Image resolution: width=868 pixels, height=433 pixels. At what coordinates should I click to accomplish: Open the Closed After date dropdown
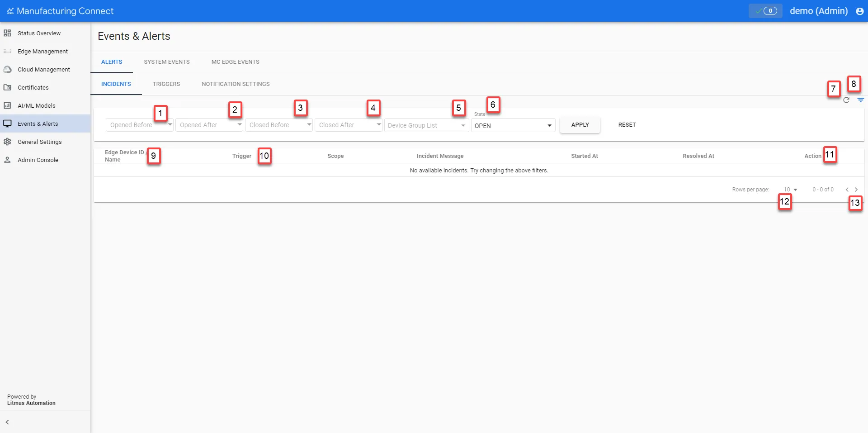(x=348, y=125)
